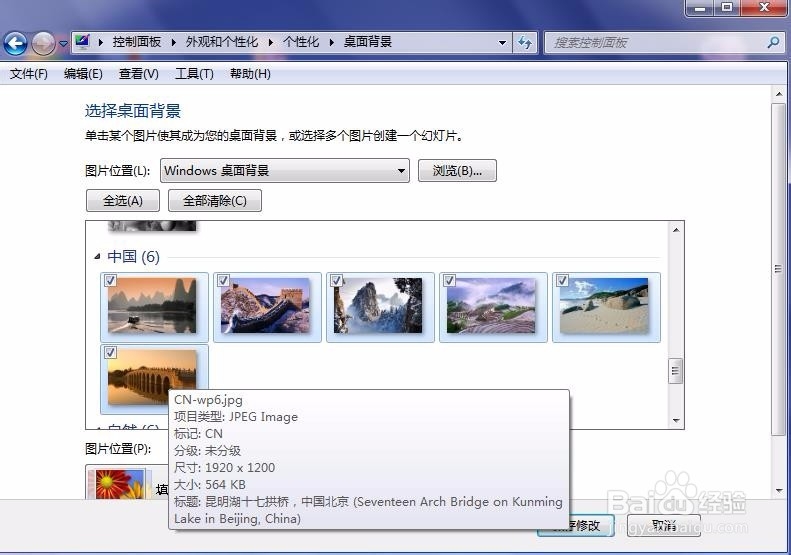Image resolution: width=791 pixels, height=555 pixels.
Task: Click the Back navigation arrow
Action: 15,43
